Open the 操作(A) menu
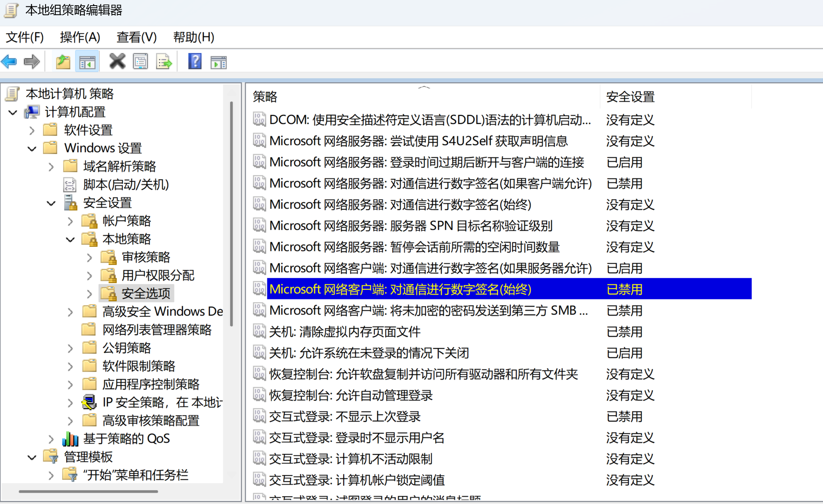This screenshot has width=823, height=504. coord(80,37)
